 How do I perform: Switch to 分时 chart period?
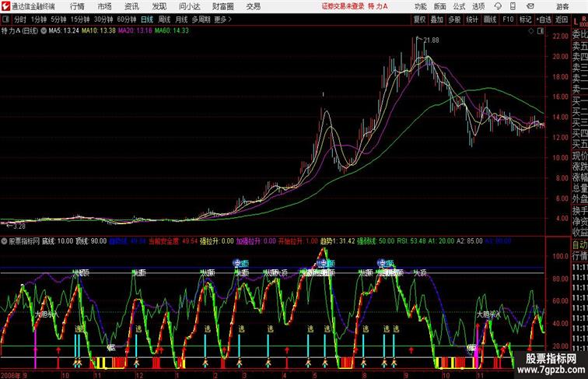20,19
